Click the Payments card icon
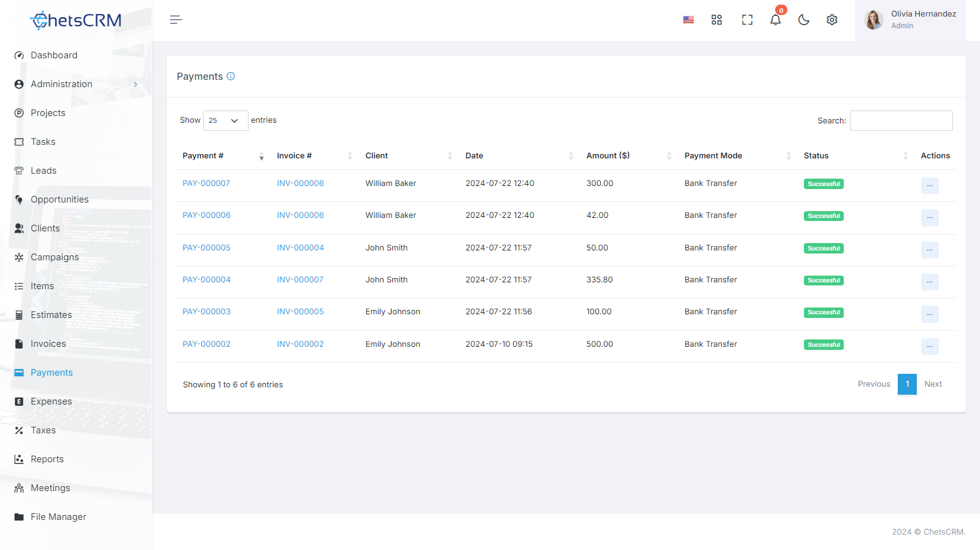The height and width of the screenshot is (550, 980). click(19, 373)
